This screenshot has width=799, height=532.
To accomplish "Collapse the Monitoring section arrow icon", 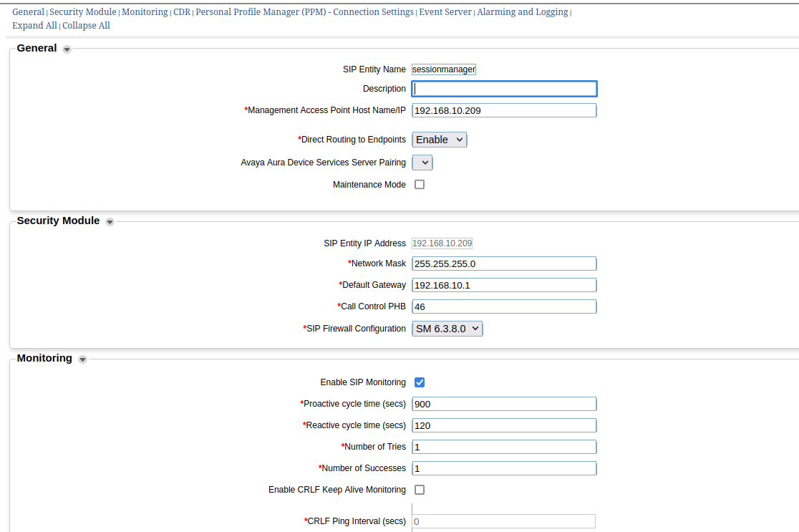I will [82, 359].
